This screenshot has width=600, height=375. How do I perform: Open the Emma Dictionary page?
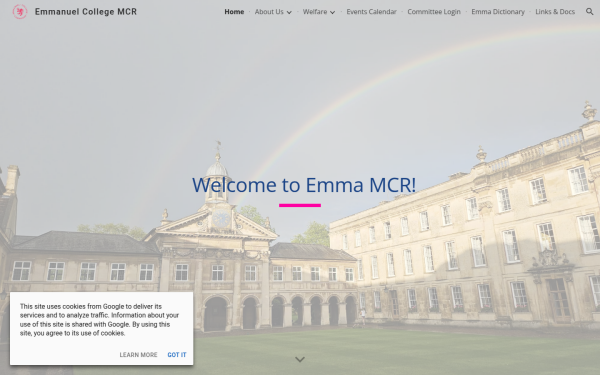[x=498, y=12]
